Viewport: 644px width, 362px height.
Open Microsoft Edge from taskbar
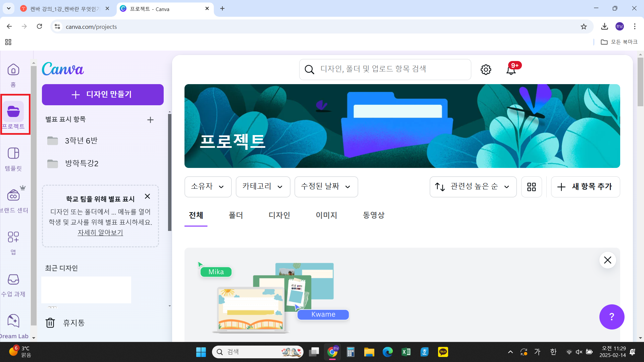[x=387, y=352]
